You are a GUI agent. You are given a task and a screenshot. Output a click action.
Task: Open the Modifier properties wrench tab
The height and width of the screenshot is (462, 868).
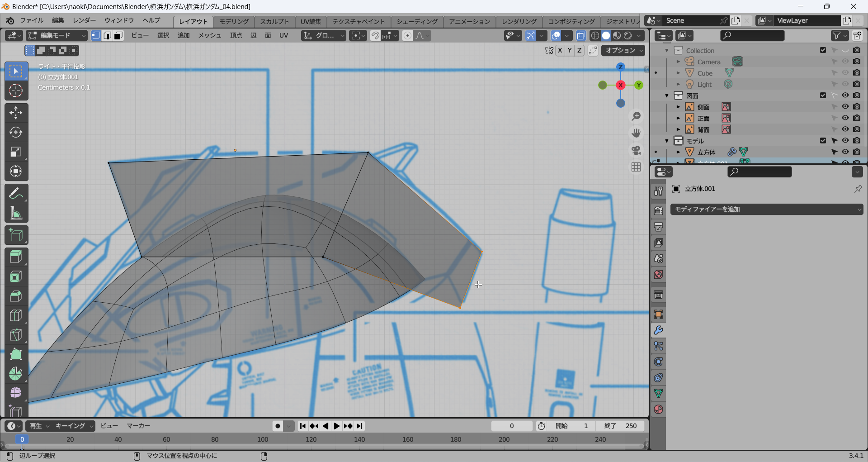click(658, 330)
